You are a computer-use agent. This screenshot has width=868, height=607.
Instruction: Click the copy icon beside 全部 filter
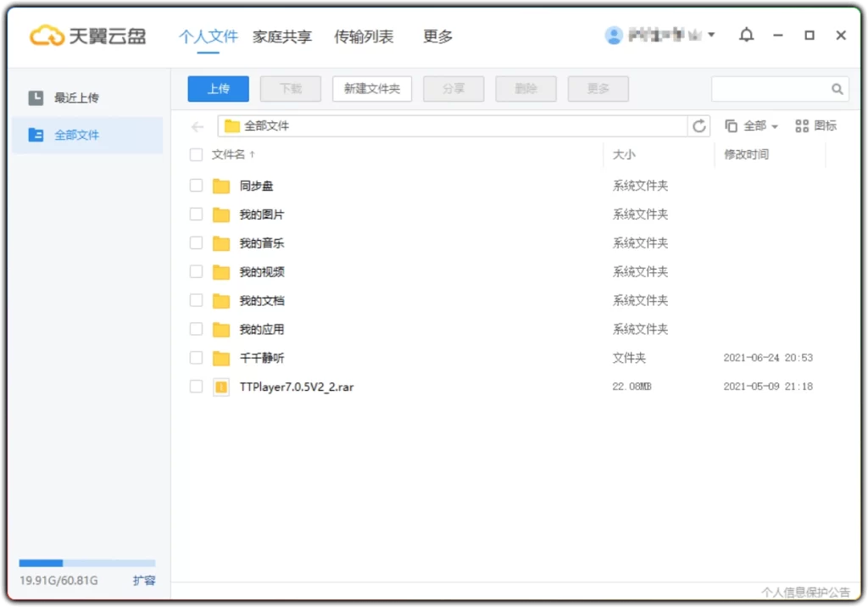pos(731,125)
